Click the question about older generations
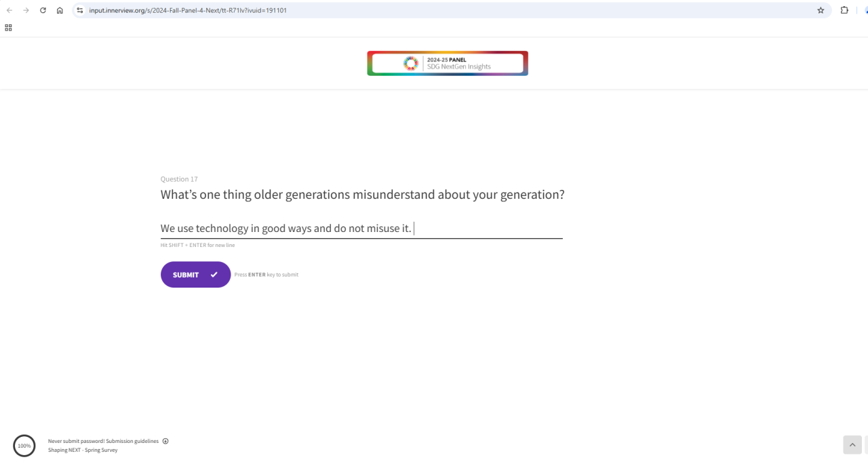The image size is (868, 464). click(362, 195)
